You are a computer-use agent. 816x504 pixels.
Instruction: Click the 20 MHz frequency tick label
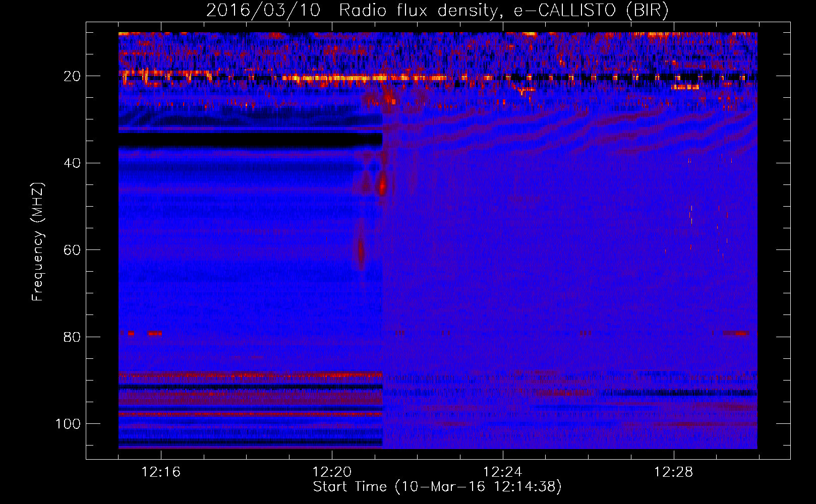(x=72, y=76)
